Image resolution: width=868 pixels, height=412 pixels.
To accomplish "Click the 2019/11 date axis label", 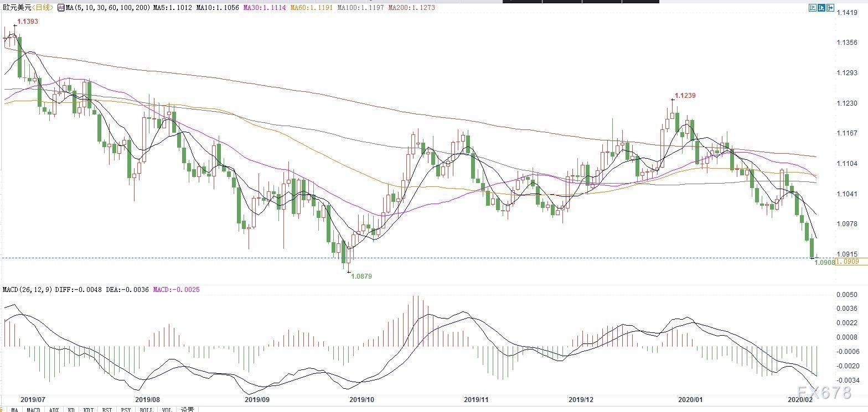I will (477, 399).
